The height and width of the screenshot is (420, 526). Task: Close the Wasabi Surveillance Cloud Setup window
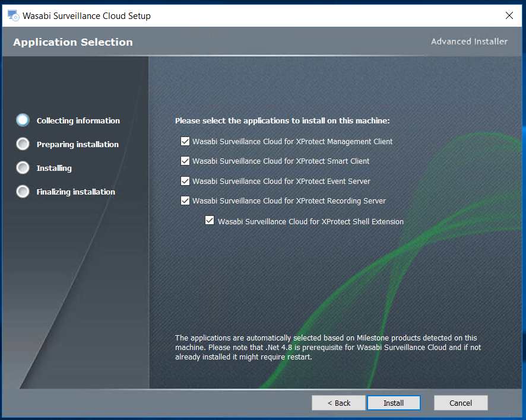pos(509,15)
